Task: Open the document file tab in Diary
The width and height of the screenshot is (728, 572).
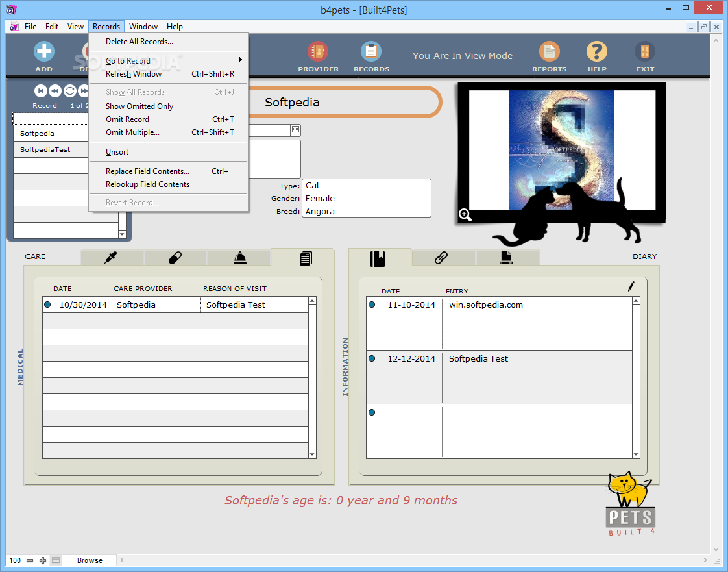Action: tap(506, 257)
